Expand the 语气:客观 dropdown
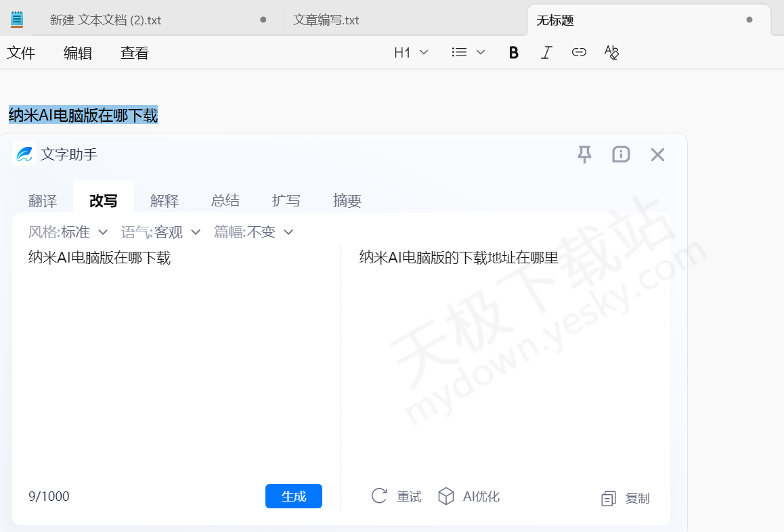Image resolution: width=784 pixels, height=532 pixels. pyautogui.click(x=160, y=232)
